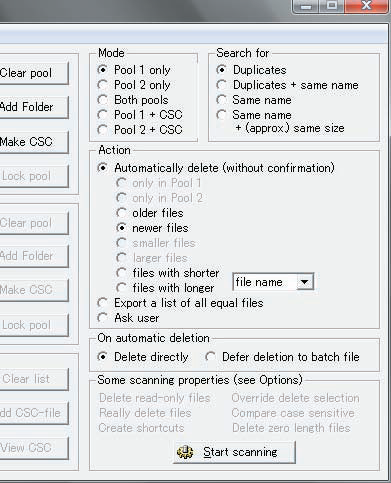
Task: Close the window with the X button
Action: tap(366, 6)
